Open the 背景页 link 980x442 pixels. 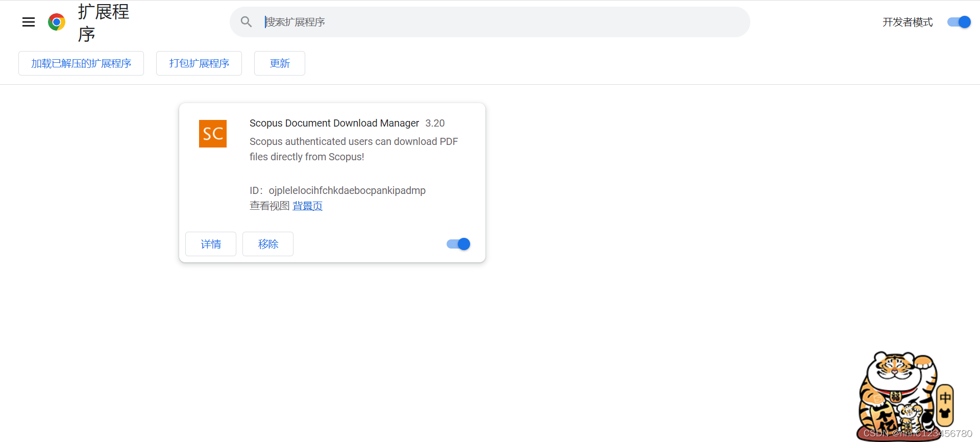pos(307,206)
